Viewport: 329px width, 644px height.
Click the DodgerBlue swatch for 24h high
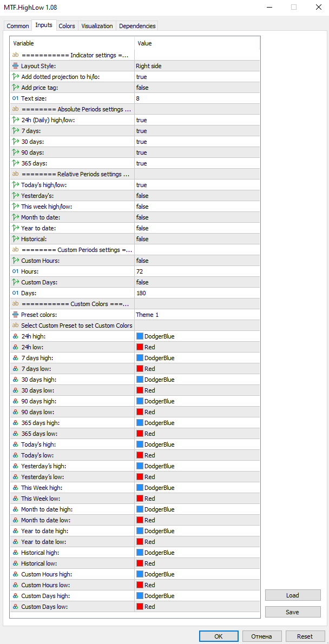coord(140,336)
